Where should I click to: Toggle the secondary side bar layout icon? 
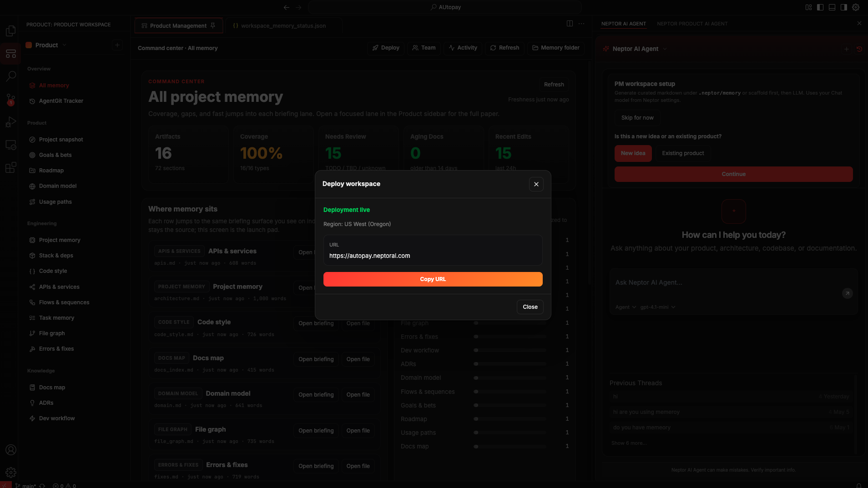[844, 7]
